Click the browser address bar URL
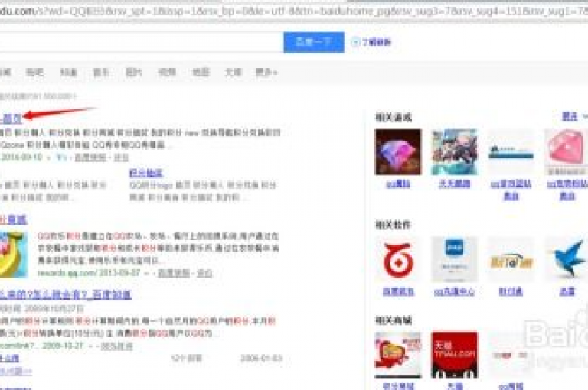The width and height of the screenshot is (588, 390). tap(294, 11)
